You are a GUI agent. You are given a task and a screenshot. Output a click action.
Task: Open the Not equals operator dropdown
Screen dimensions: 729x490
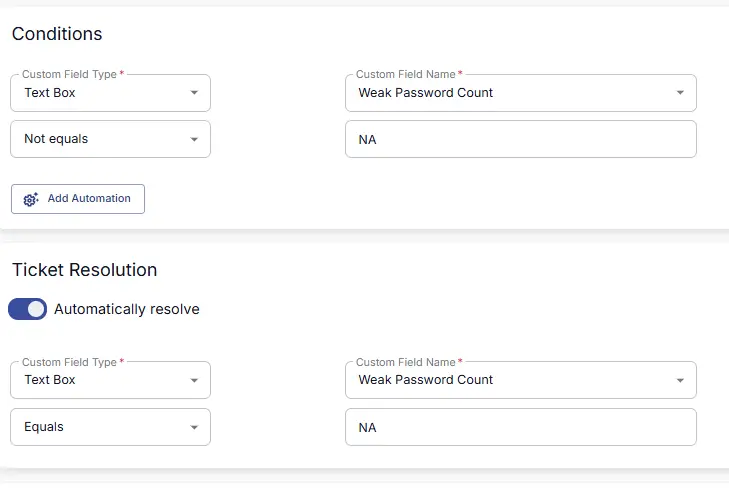[x=110, y=139]
